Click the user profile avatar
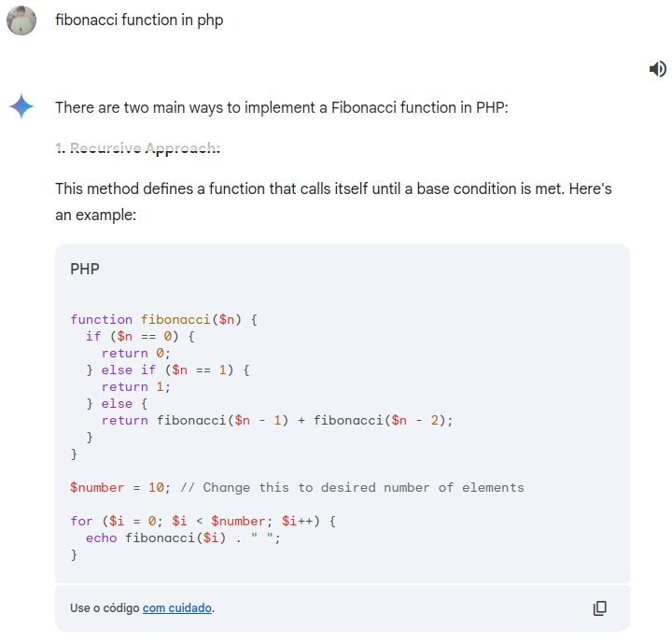Viewport: 672px width, 642px height. coord(21,21)
